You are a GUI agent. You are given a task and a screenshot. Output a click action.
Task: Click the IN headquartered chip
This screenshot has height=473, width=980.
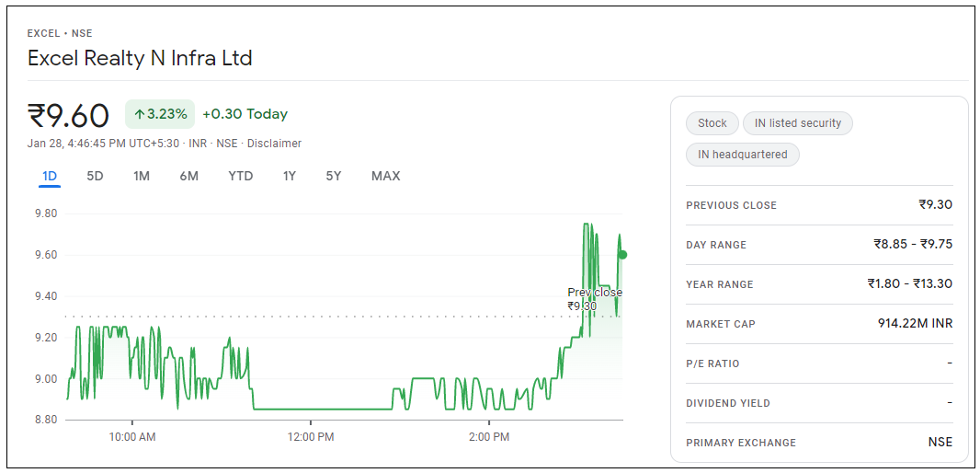[743, 155]
